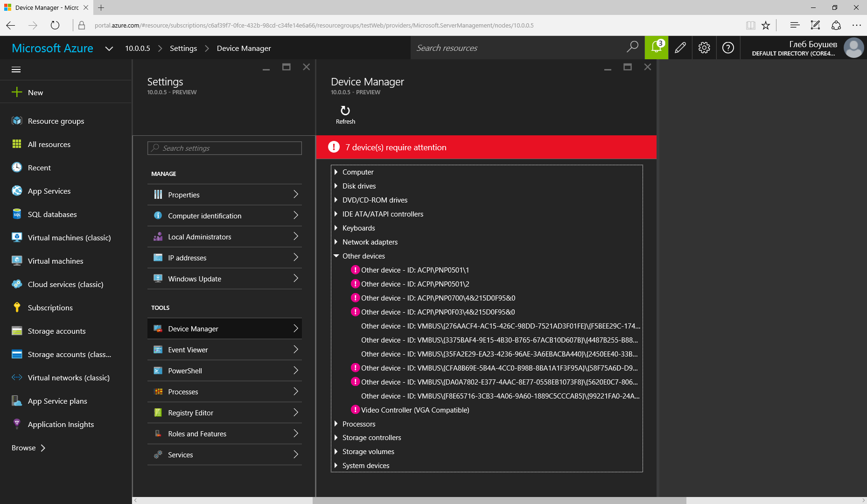Click the Refresh icon in Device Manager

pos(345,111)
